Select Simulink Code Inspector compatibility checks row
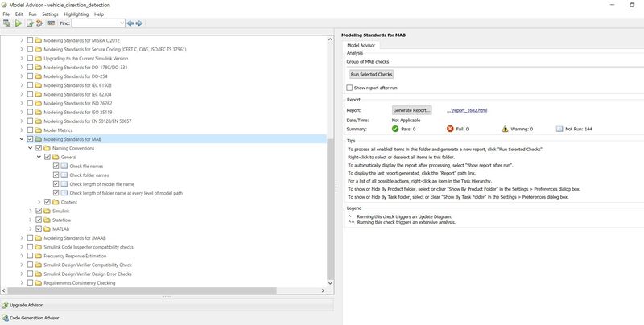This screenshot has height=325, width=644. [89, 247]
